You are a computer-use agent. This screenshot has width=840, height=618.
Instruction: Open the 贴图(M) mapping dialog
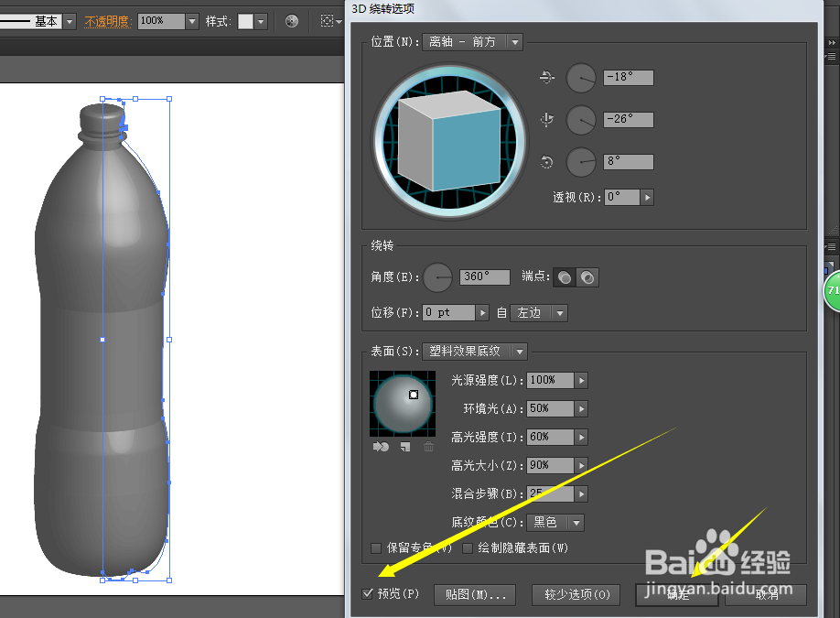coord(474,594)
